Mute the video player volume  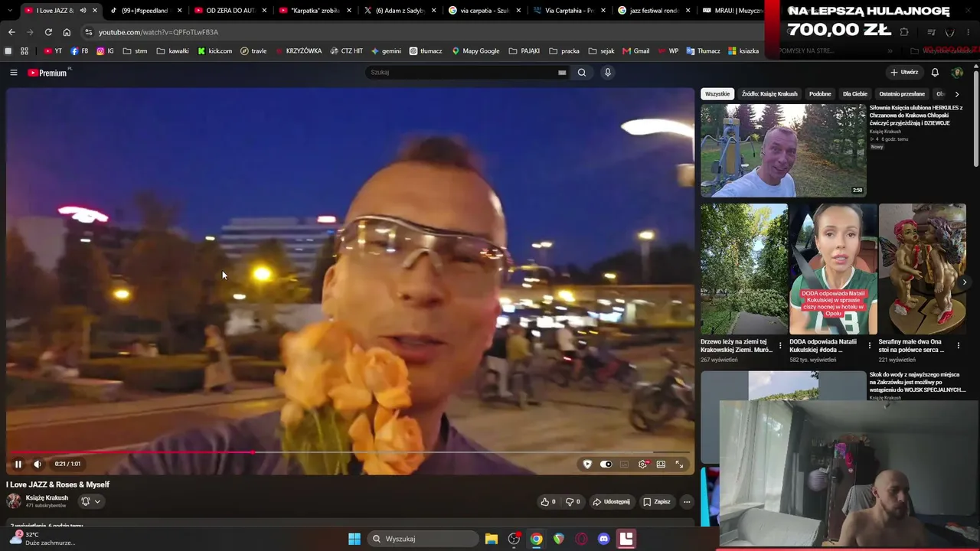tap(38, 464)
